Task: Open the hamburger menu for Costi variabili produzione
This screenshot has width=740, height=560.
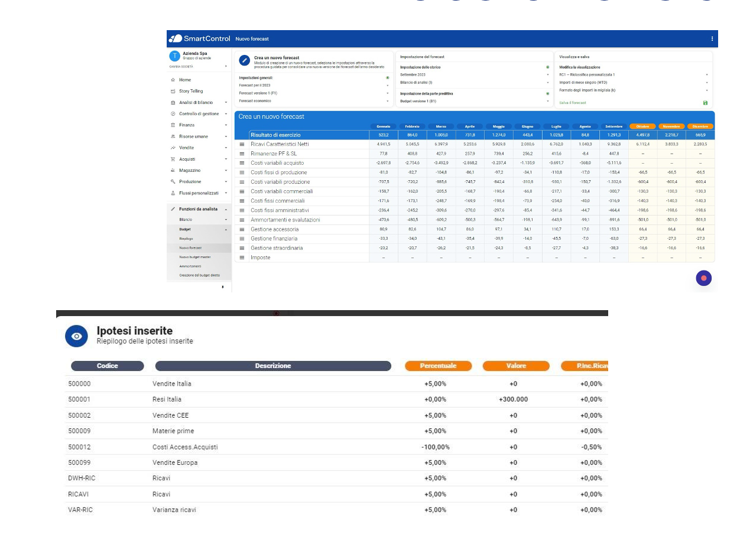Action: point(242,182)
